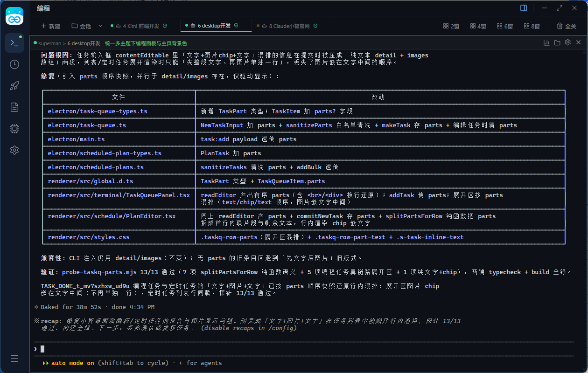The width and height of the screenshot is (588, 373).
Task: Select the 4窗 layout
Action: point(478,26)
